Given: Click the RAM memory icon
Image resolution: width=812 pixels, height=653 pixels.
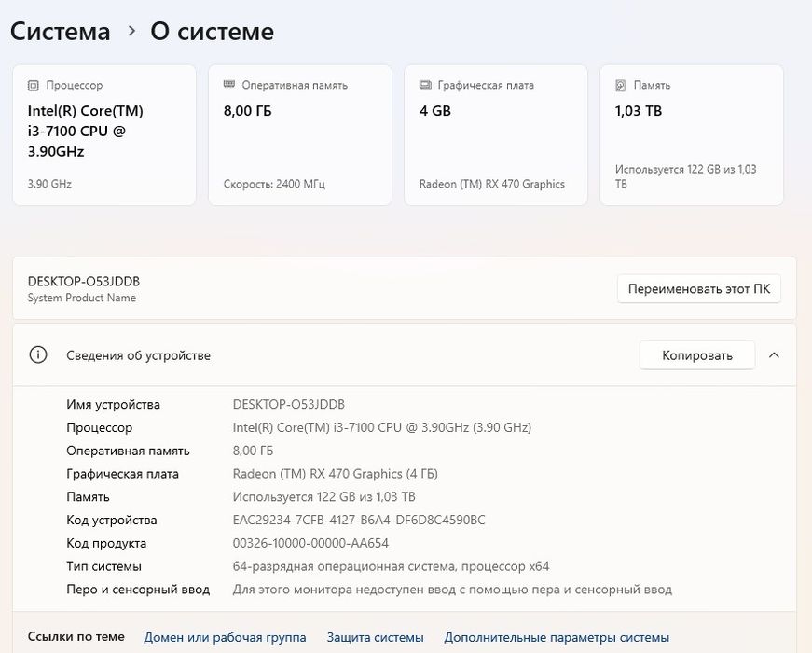Looking at the screenshot, I should click(x=229, y=85).
